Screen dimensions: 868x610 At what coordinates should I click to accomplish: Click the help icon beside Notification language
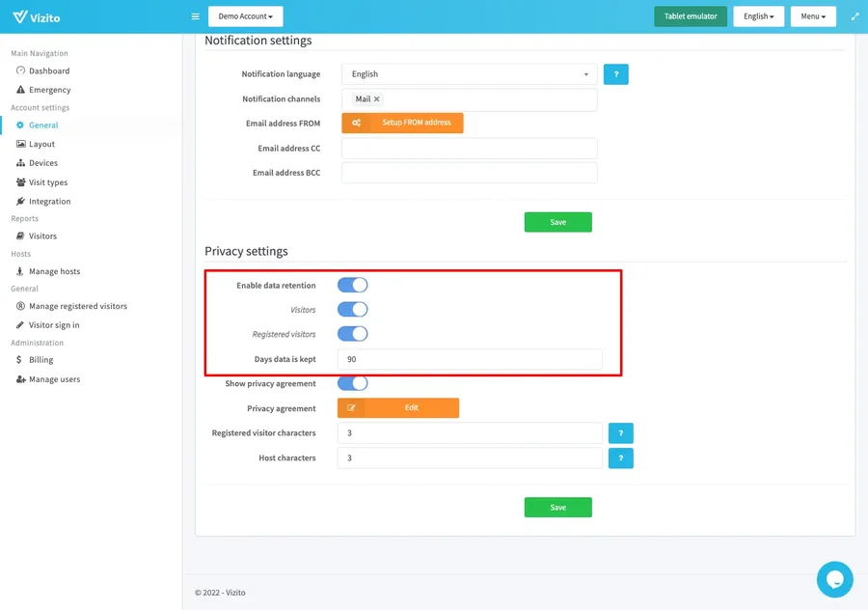(615, 74)
